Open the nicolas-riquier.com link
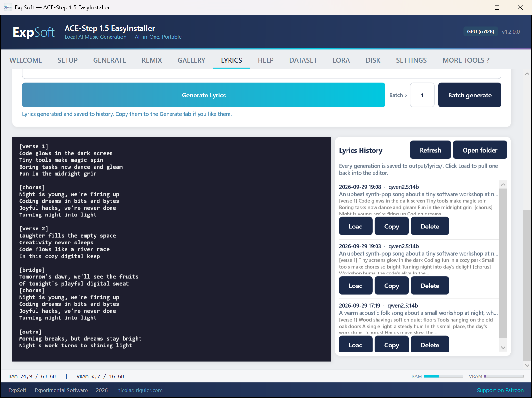This screenshot has width=532, height=398. point(140,390)
